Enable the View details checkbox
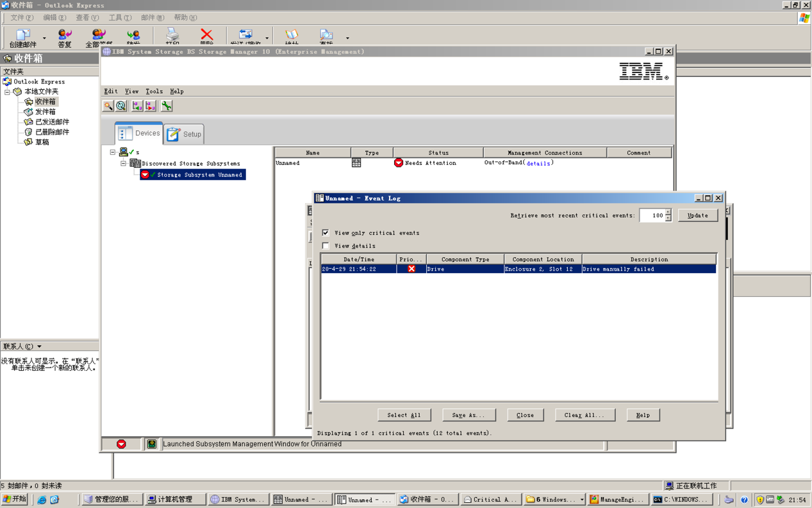812x508 pixels. pyautogui.click(x=326, y=246)
